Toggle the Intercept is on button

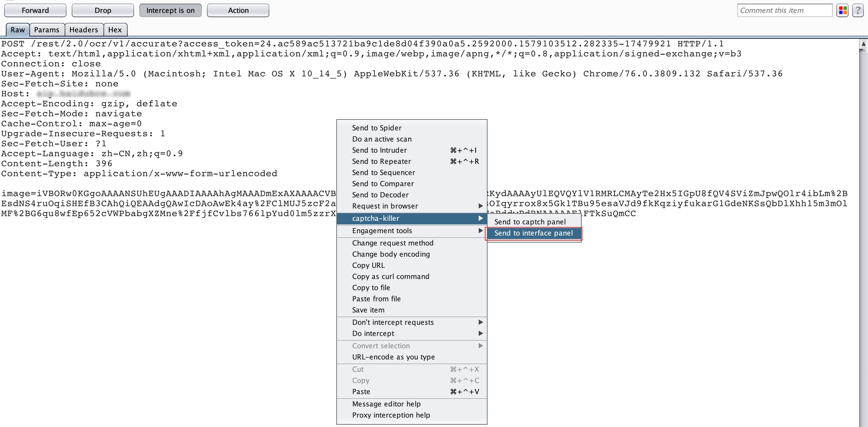coord(170,11)
